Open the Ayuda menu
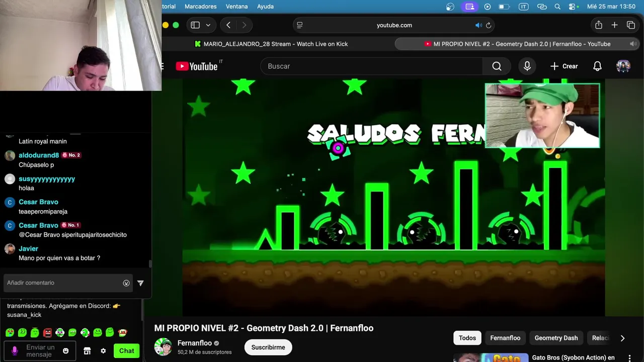The width and height of the screenshot is (644, 362). [266, 7]
